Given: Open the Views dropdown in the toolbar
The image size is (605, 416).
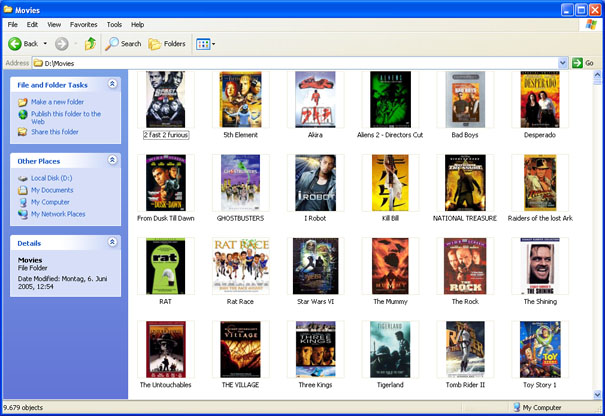Looking at the screenshot, I should pyautogui.click(x=206, y=44).
